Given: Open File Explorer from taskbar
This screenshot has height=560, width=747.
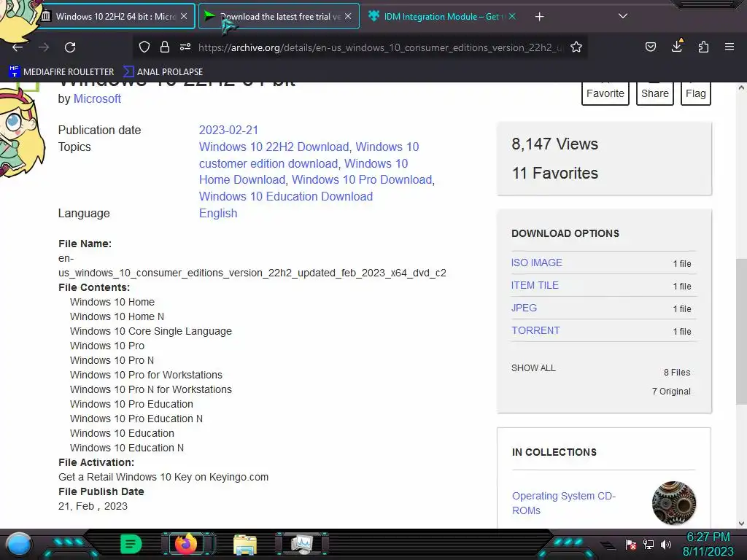Looking at the screenshot, I should click(245, 545).
